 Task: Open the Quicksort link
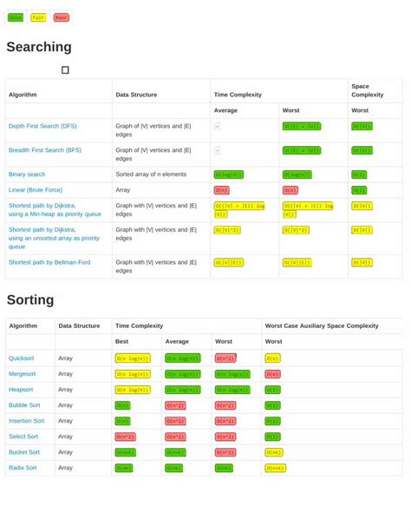[22, 358]
